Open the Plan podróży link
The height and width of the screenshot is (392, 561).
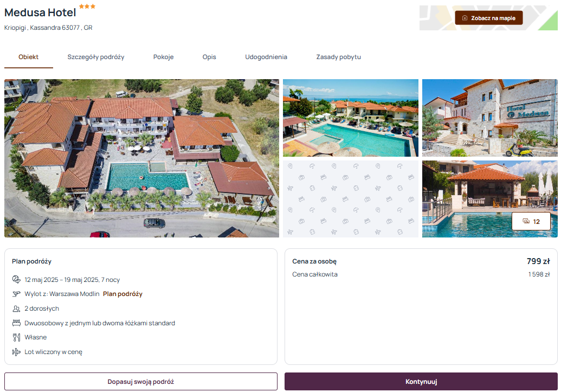(x=122, y=294)
